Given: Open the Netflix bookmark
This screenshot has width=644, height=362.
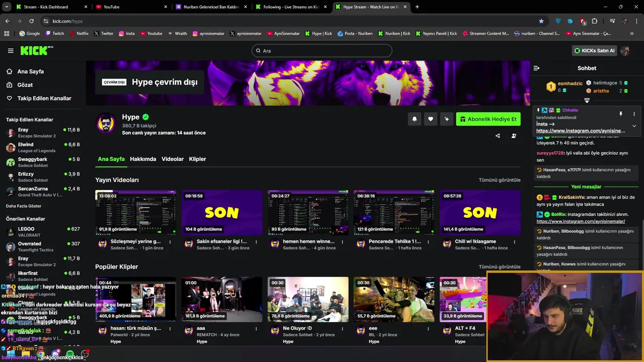Looking at the screenshot, I should pyautogui.click(x=79, y=33).
